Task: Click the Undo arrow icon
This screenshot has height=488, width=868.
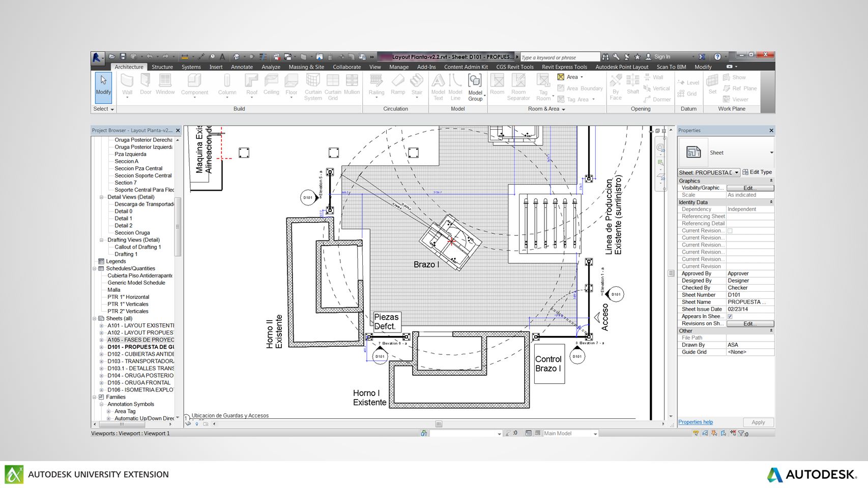Action: (x=150, y=56)
